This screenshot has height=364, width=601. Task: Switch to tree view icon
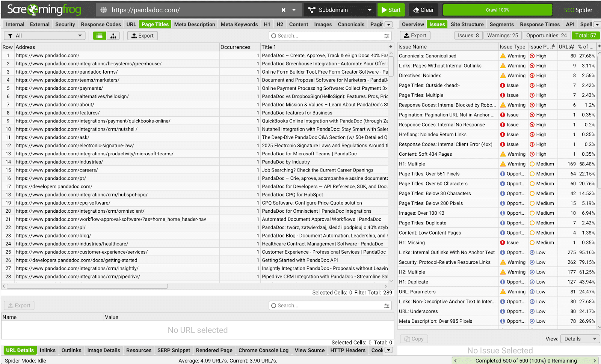tap(113, 36)
